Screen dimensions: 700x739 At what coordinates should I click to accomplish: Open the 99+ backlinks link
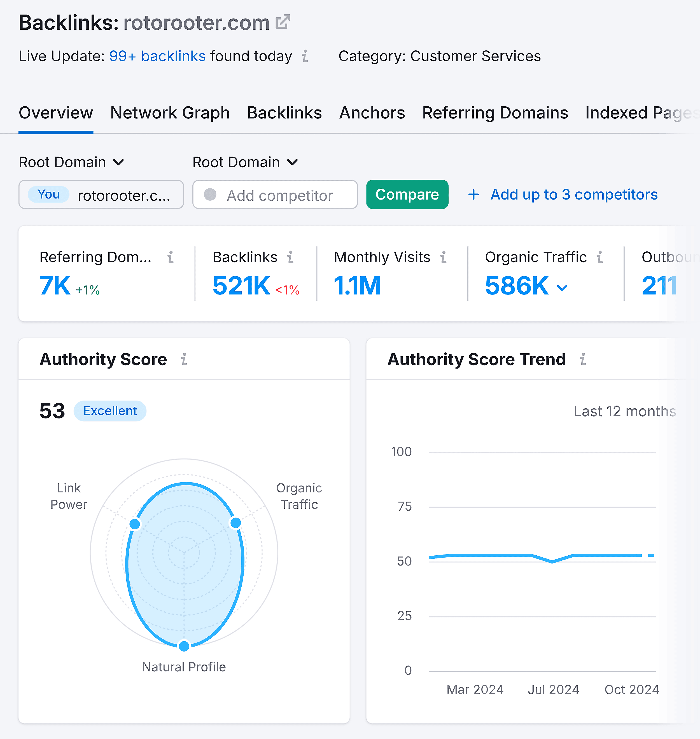coord(157,56)
